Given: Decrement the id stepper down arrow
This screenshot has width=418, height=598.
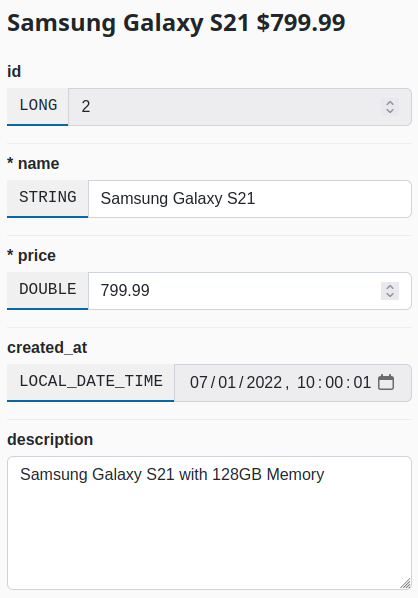Looking at the screenshot, I should tap(390, 111).
